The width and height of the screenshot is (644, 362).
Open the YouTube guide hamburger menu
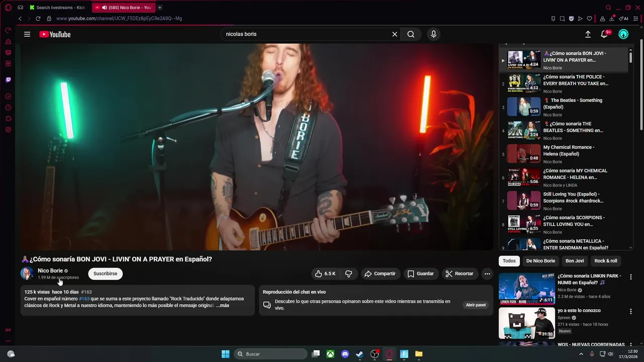point(27,34)
